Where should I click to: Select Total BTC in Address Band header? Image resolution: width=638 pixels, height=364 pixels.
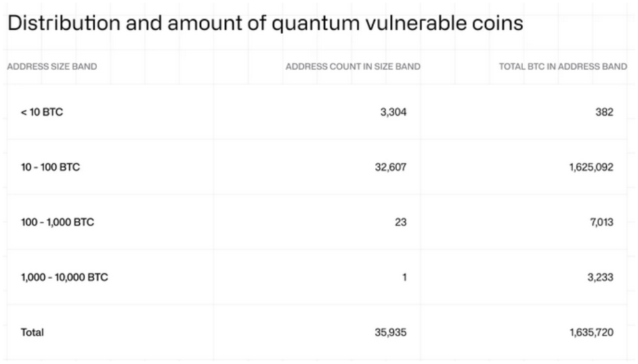click(x=563, y=66)
